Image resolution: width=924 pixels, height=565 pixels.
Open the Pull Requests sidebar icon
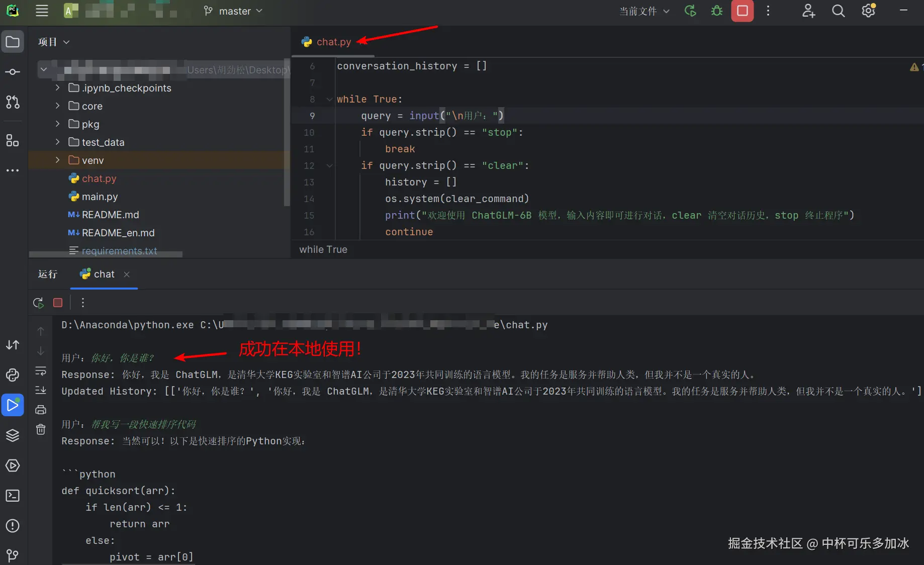[13, 102]
